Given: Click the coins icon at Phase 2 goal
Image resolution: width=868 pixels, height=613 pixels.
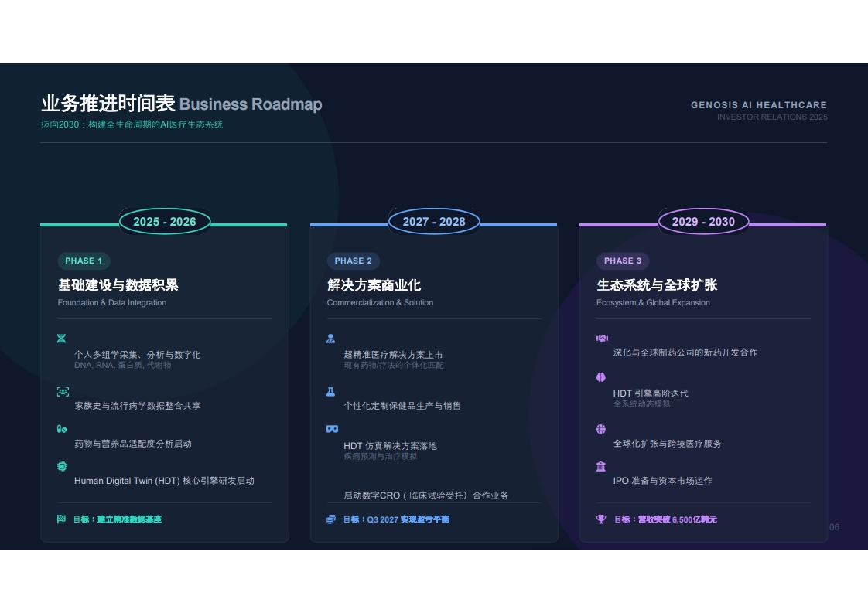Looking at the screenshot, I should point(331,519).
